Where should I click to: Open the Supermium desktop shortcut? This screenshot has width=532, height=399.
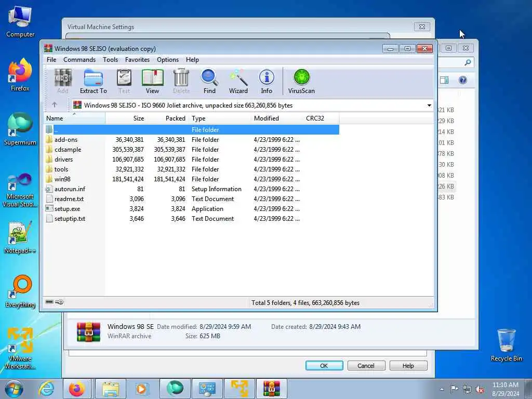[20, 129]
